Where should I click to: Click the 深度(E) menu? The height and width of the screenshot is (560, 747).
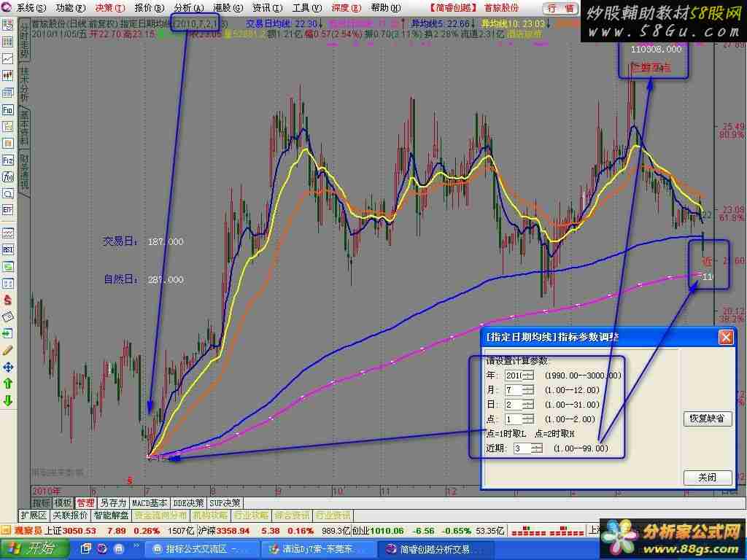coord(347,7)
